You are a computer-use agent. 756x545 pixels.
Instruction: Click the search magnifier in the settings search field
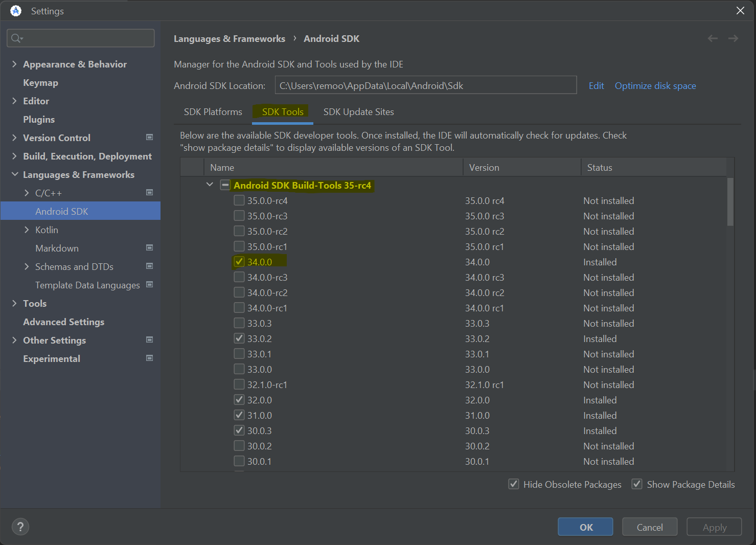(x=16, y=38)
